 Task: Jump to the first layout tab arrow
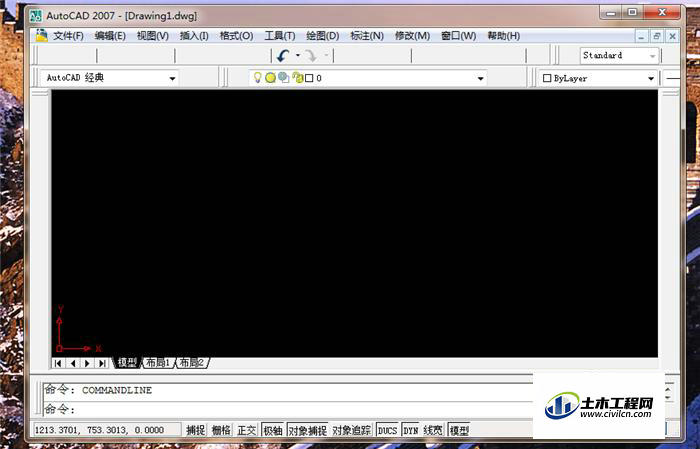point(58,363)
